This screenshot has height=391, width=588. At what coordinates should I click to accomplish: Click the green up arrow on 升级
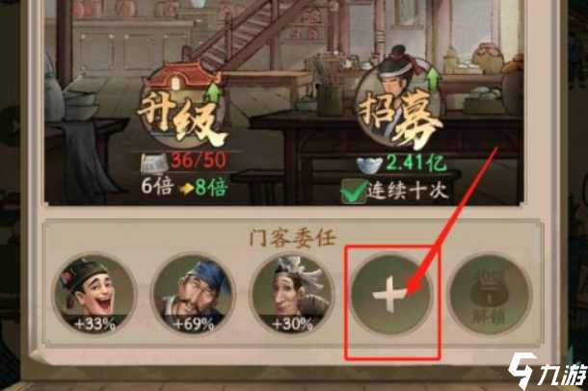click(213, 92)
